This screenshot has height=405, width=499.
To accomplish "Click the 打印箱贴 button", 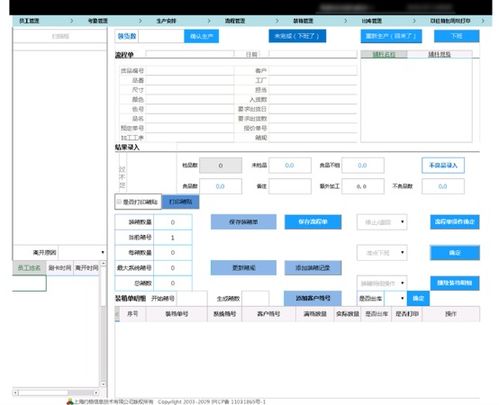I will point(180,202).
